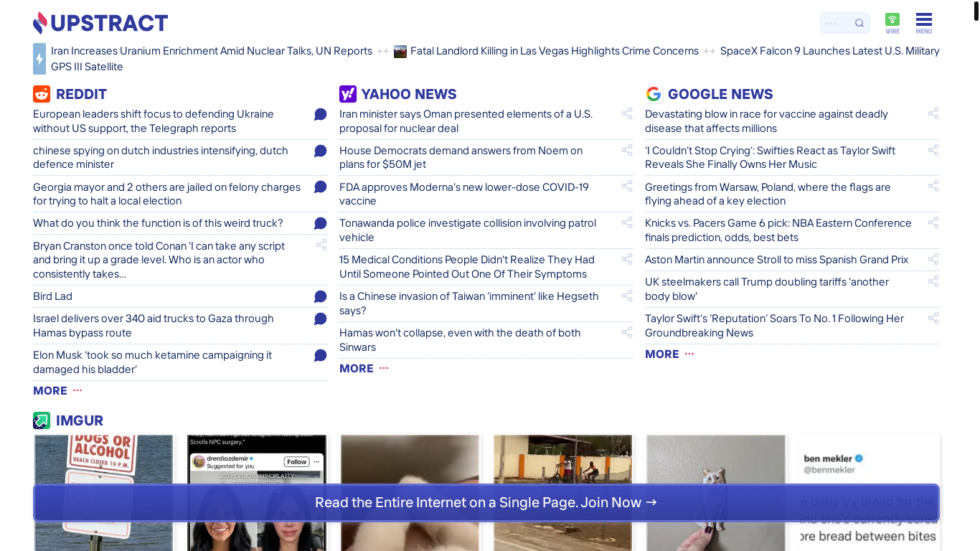Open the REDDIT section heading

coord(81,94)
